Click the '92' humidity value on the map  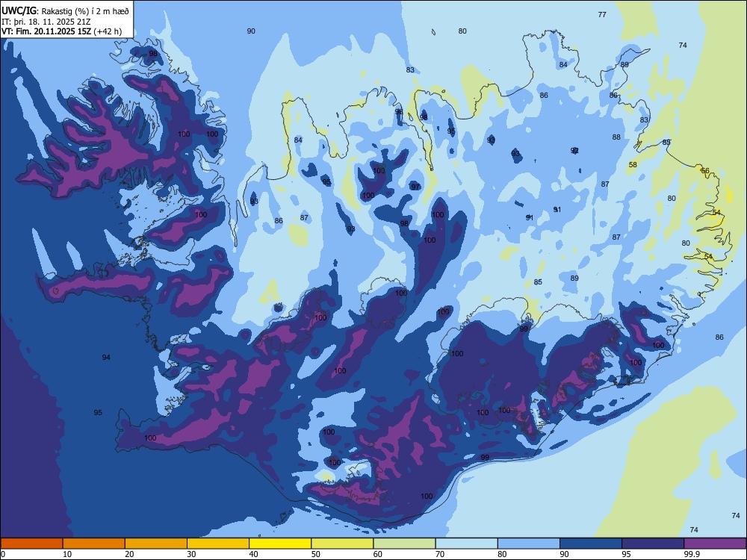[x=575, y=151]
